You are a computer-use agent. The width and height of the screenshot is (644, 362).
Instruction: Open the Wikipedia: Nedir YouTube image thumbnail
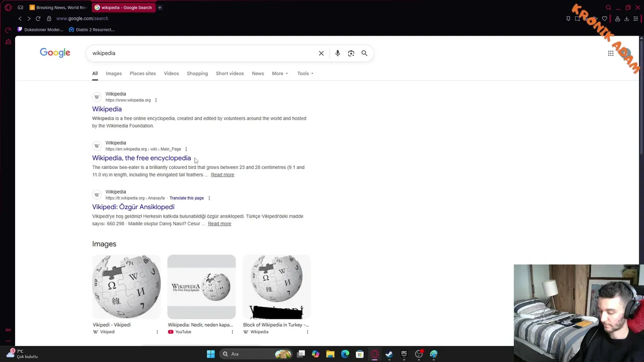click(x=201, y=287)
